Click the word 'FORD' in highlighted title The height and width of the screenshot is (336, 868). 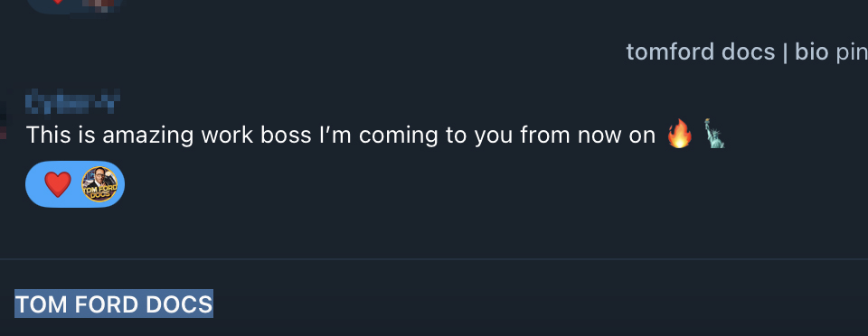click(x=106, y=304)
